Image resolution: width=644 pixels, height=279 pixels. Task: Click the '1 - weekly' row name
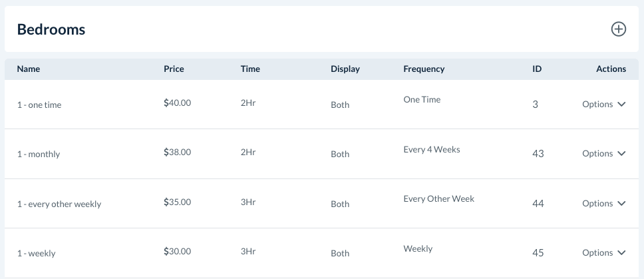[37, 254]
